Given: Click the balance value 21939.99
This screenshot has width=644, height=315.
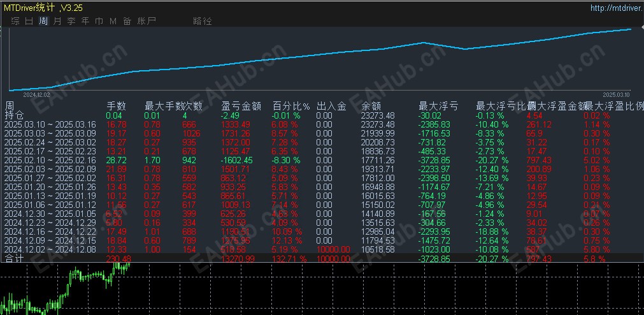Looking at the screenshot, I should pos(378,134).
